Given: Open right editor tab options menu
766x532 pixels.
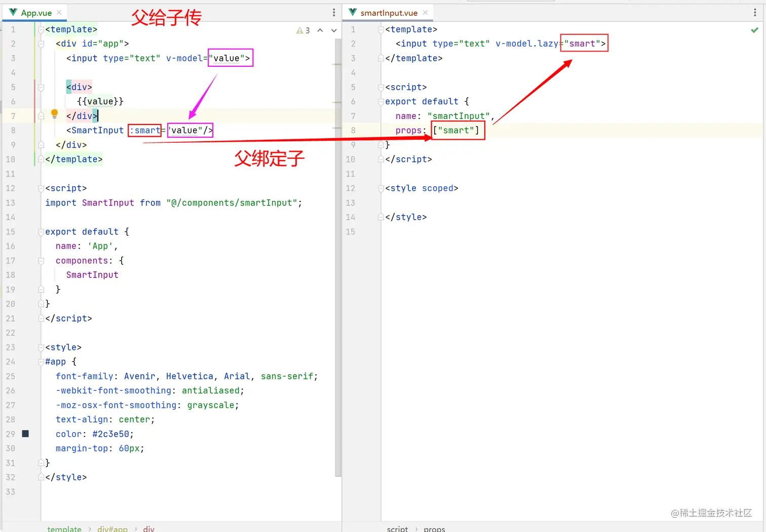Looking at the screenshot, I should [755, 13].
